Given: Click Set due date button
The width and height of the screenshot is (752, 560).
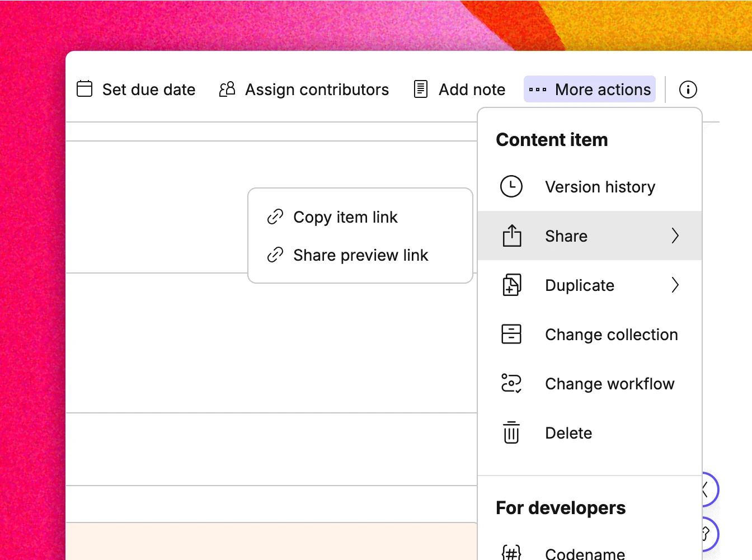Looking at the screenshot, I should point(148,90).
